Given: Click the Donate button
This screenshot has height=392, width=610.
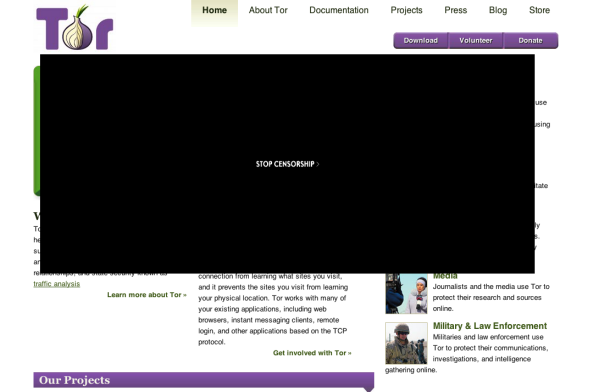Looking at the screenshot, I should (x=531, y=40).
